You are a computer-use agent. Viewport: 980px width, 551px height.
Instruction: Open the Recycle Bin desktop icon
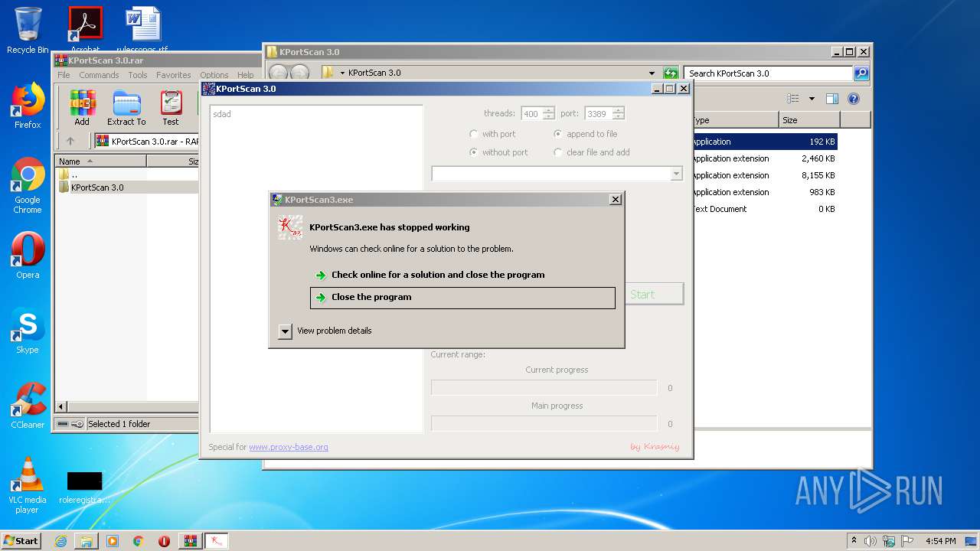(x=28, y=31)
